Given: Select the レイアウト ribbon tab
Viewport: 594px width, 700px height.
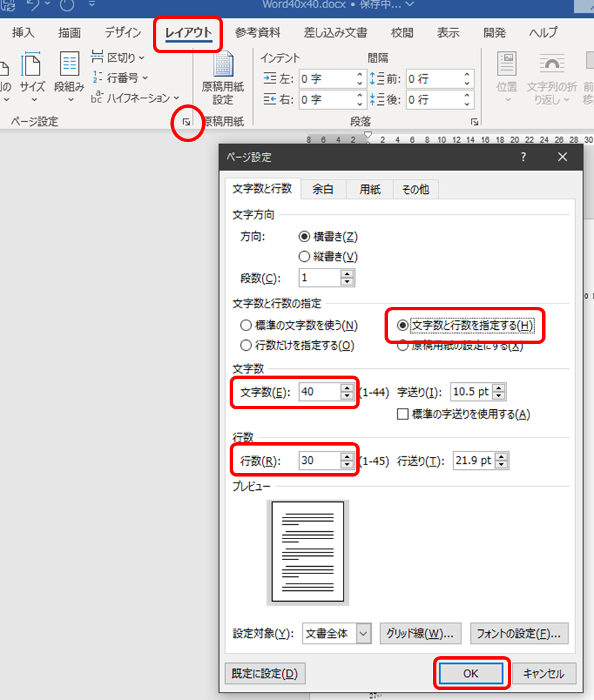Looking at the screenshot, I should (188, 32).
